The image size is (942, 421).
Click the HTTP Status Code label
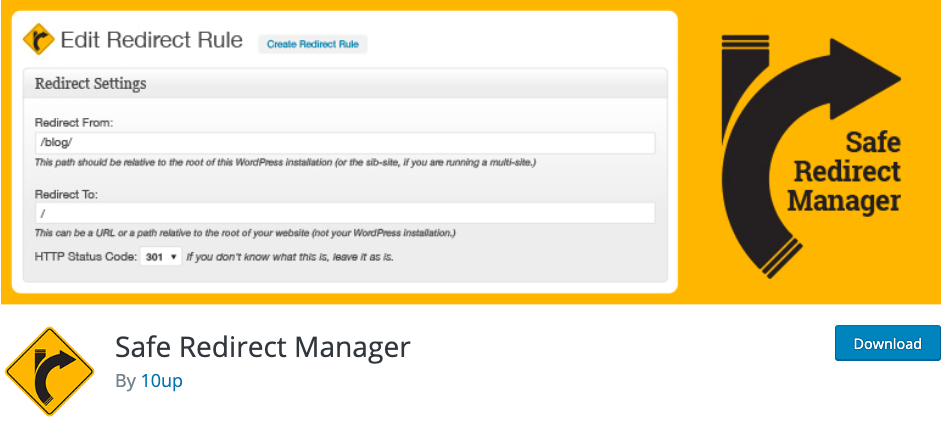tap(86, 257)
